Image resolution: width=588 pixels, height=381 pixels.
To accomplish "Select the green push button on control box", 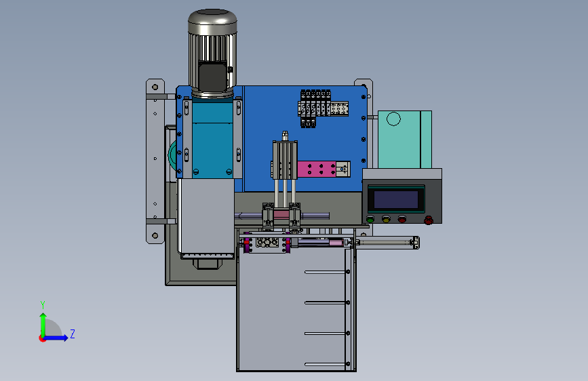I will [x=370, y=219].
